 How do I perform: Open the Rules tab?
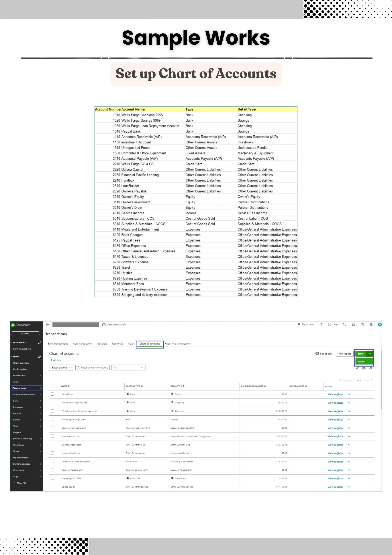click(x=131, y=343)
